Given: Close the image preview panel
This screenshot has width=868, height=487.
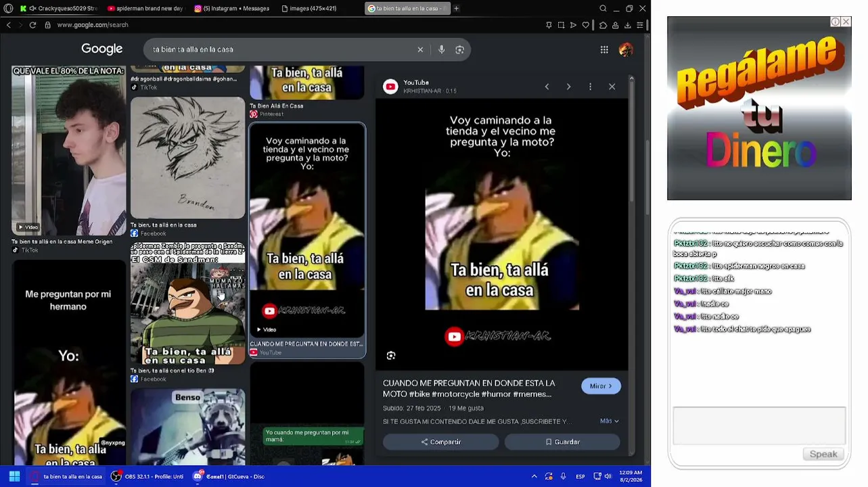Looking at the screenshot, I should tap(612, 87).
